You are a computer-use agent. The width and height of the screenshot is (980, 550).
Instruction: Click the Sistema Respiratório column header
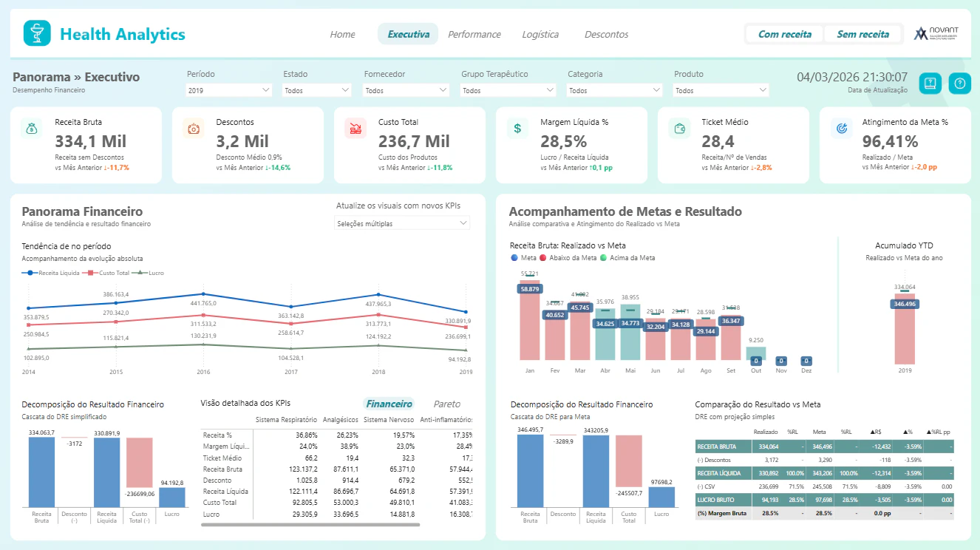pyautogui.click(x=286, y=419)
